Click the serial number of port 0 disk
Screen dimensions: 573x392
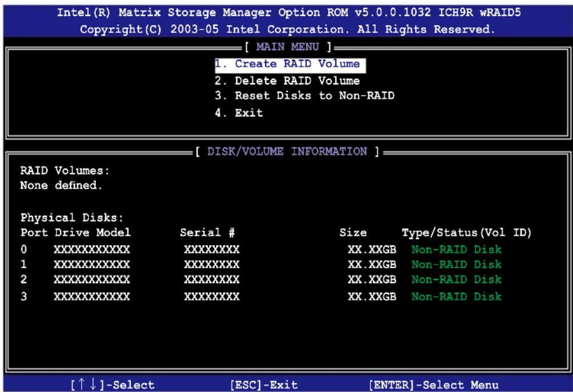coord(212,249)
